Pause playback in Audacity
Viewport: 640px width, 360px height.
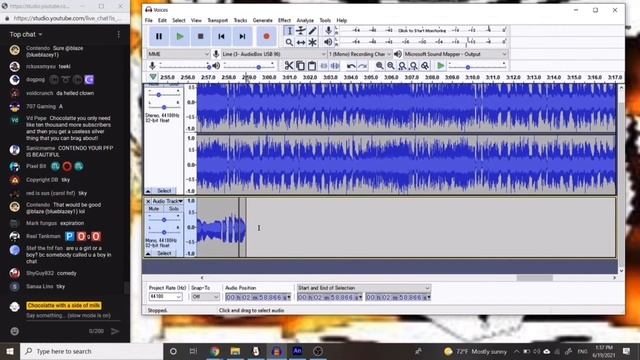point(159,36)
